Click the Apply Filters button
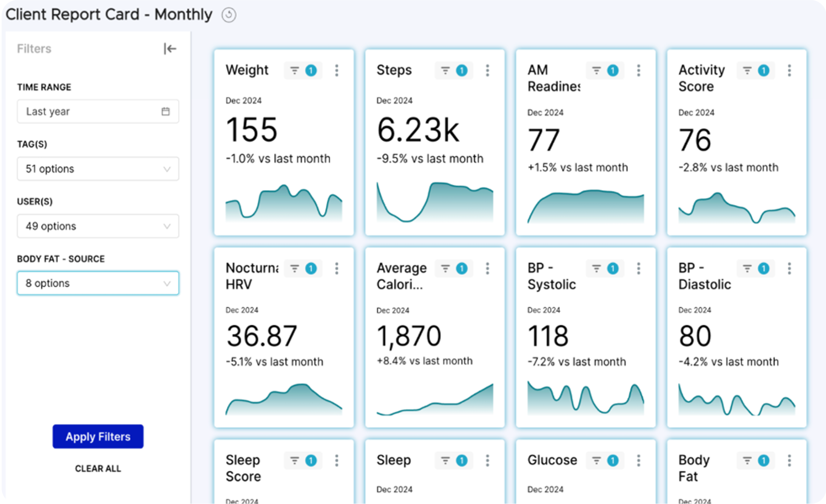The width and height of the screenshot is (826, 504). [98, 437]
